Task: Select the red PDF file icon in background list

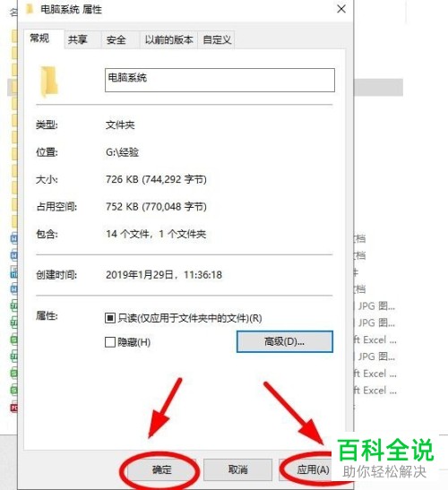Action: tap(14, 408)
